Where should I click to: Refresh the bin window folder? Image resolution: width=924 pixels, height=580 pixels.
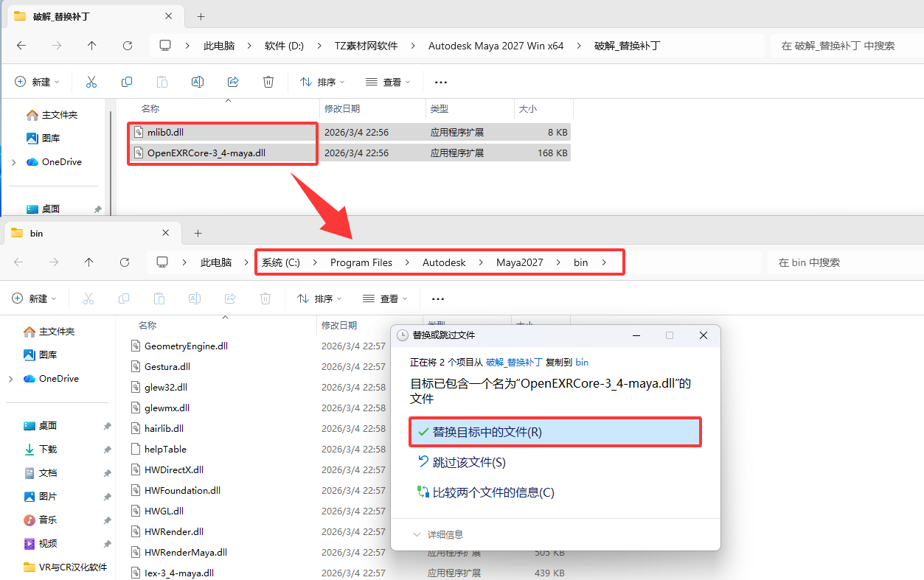coord(124,262)
